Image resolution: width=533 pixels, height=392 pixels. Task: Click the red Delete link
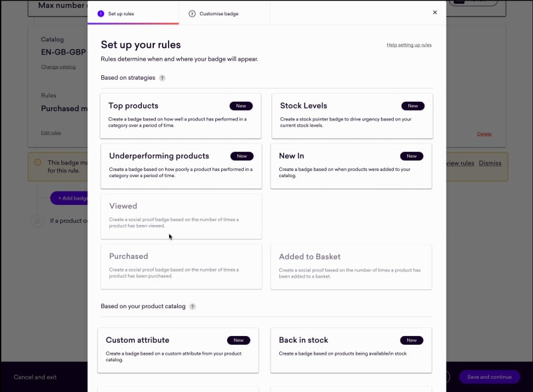click(484, 134)
